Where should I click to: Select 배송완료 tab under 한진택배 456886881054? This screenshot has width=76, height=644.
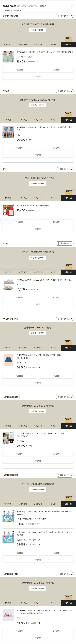click(x=68, y=198)
